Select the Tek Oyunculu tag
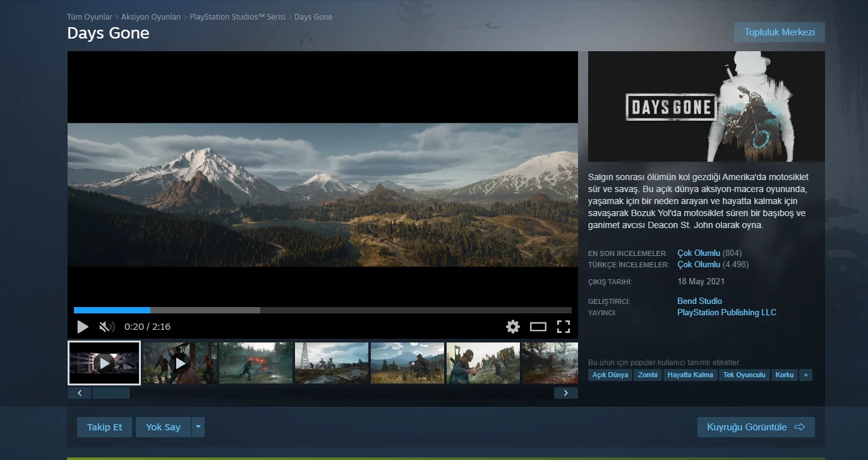The width and height of the screenshot is (868, 460). (x=744, y=375)
